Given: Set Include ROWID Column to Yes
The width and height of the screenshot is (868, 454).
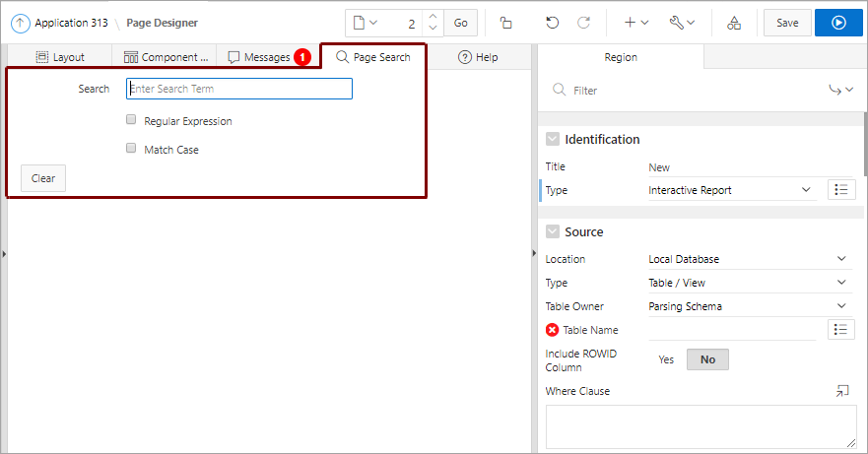Looking at the screenshot, I should (666, 359).
